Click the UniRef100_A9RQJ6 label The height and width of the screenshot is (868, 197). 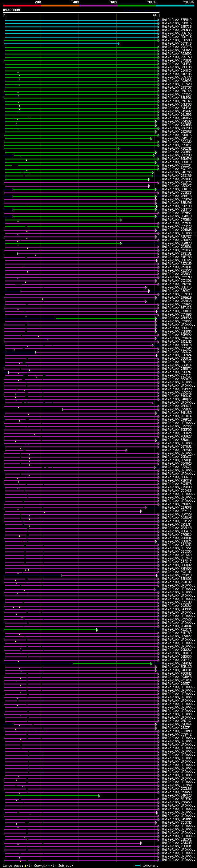177,135
